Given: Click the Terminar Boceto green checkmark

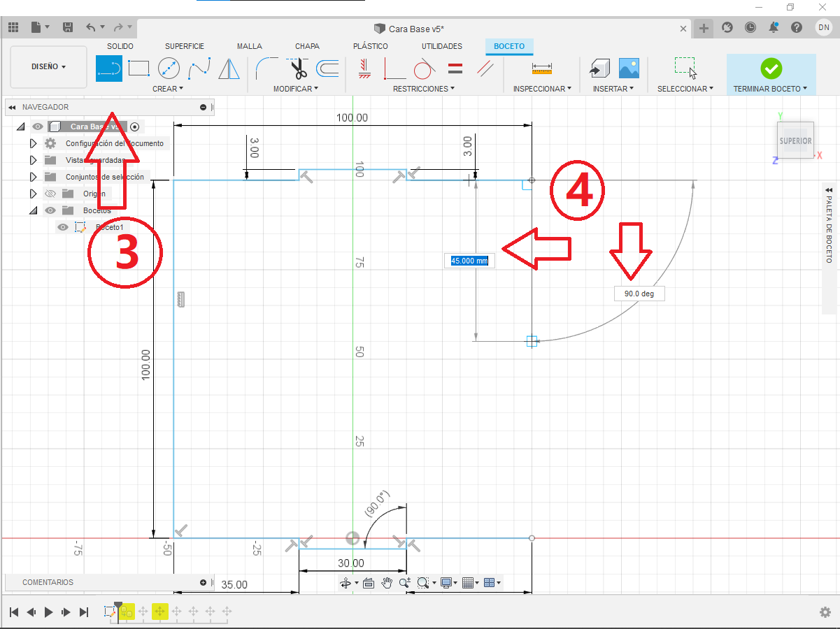Looking at the screenshot, I should tap(771, 68).
